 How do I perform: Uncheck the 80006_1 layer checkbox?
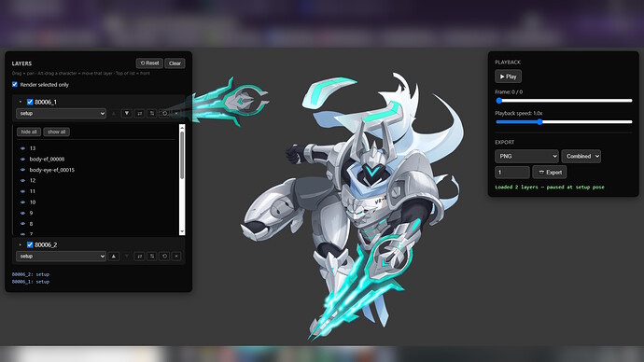coord(30,102)
